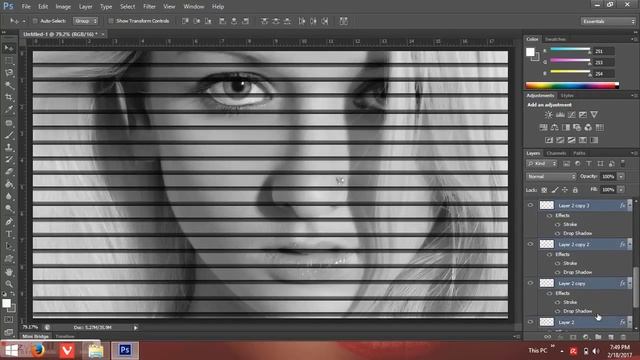Switch to the Channels tab
This screenshot has height=360, width=640.
(556, 153)
